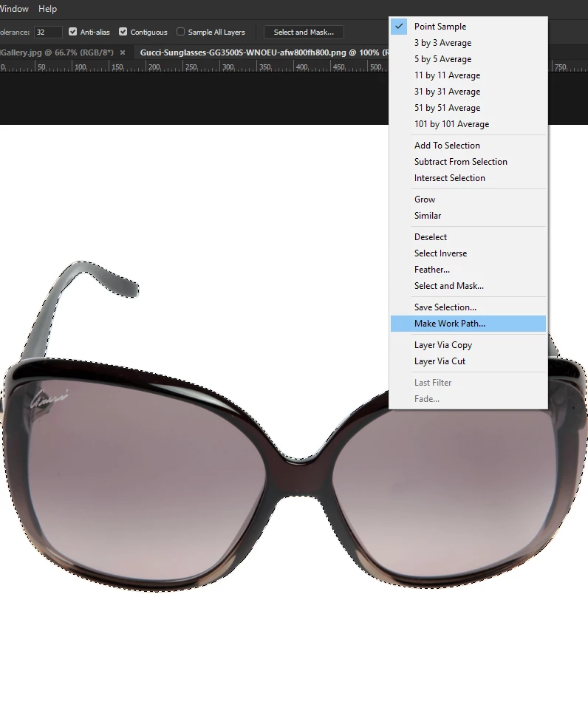Choose Layer Via Copy
588x713 pixels.
[468, 345]
